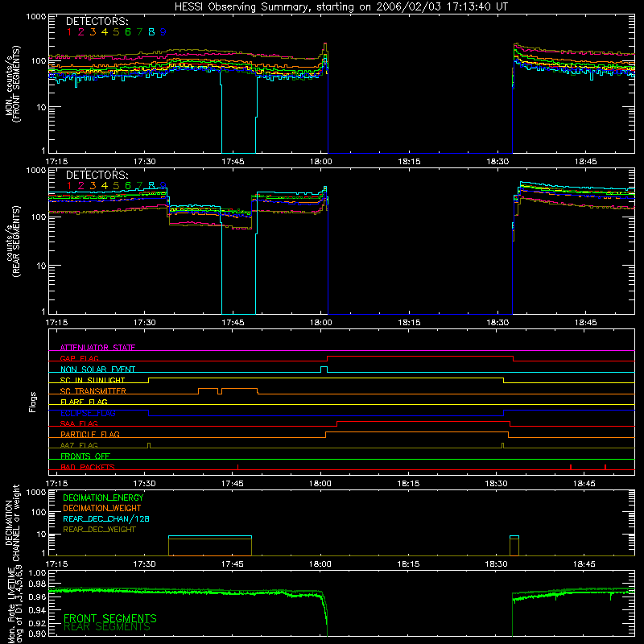Click the MON. counts/s (FRONT SEGMENTS) axis label
This screenshot has width=644, height=644.
(12, 84)
